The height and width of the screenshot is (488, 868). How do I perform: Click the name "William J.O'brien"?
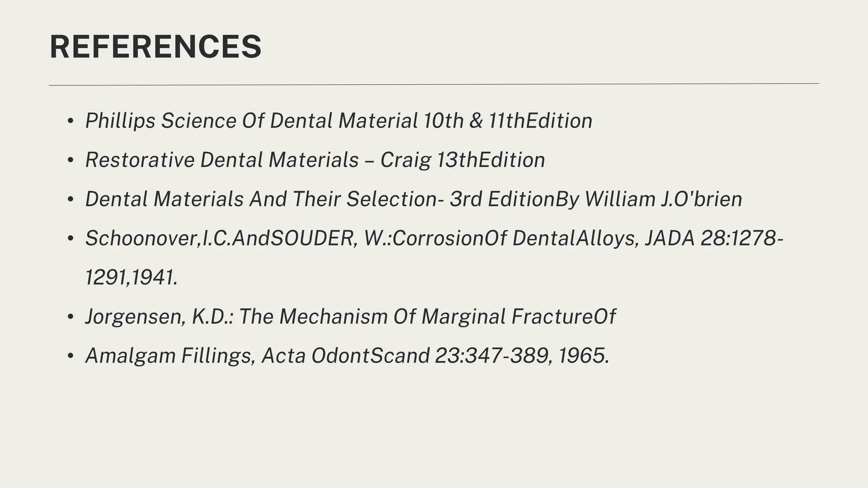click(x=663, y=199)
